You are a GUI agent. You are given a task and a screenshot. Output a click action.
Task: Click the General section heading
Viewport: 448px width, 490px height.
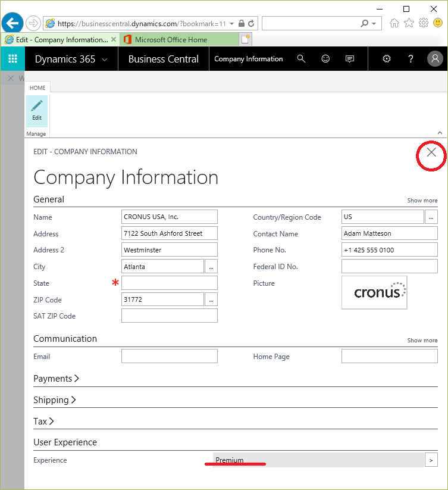tap(49, 199)
